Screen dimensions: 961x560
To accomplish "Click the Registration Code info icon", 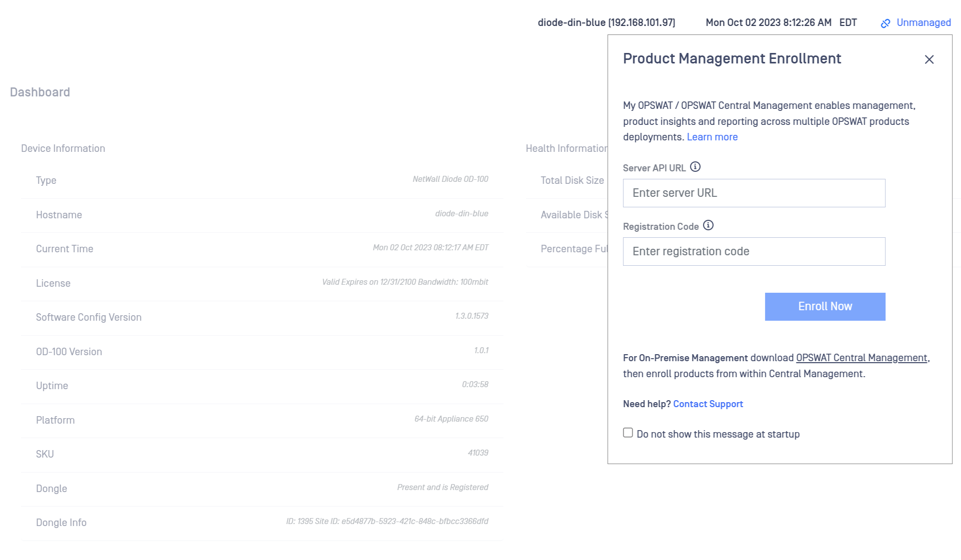I will (x=708, y=225).
